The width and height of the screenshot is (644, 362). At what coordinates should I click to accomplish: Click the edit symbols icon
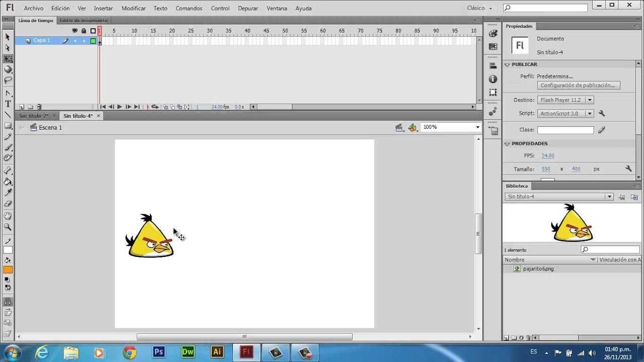tap(413, 128)
